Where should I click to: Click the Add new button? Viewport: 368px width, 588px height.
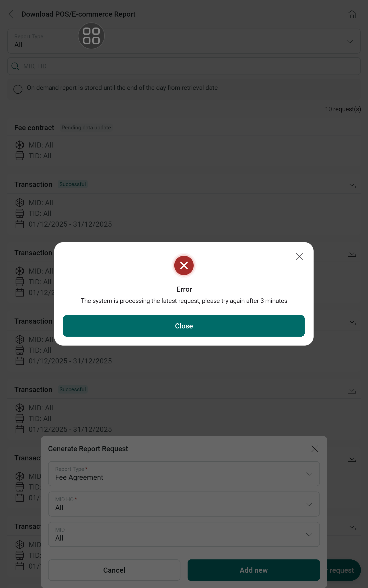click(254, 570)
